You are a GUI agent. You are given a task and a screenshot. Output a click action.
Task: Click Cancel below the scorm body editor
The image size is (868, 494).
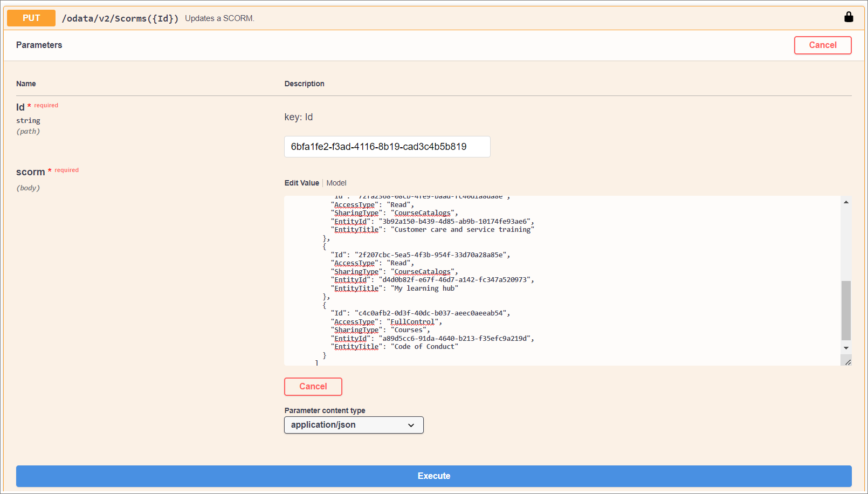point(313,387)
